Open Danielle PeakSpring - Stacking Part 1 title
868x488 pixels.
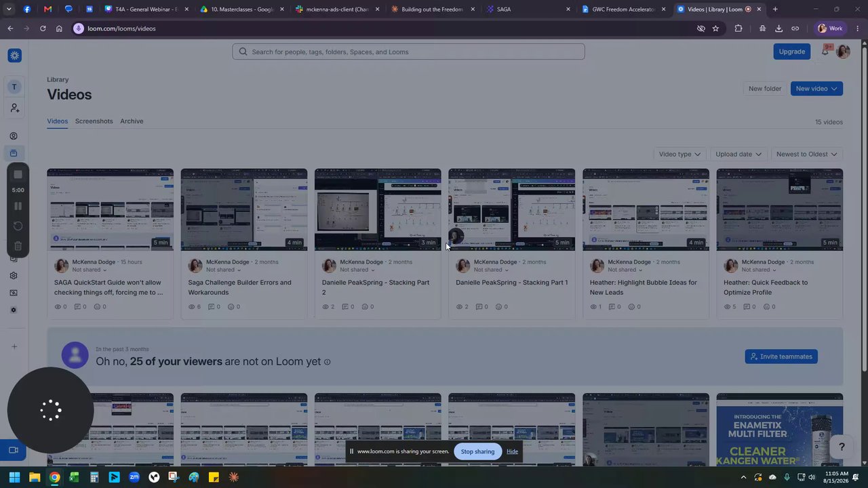[x=512, y=283]
